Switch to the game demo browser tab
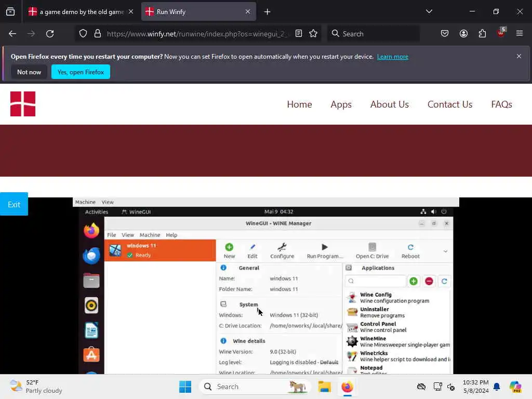This screenshot has width=532, height=399. 81,12
